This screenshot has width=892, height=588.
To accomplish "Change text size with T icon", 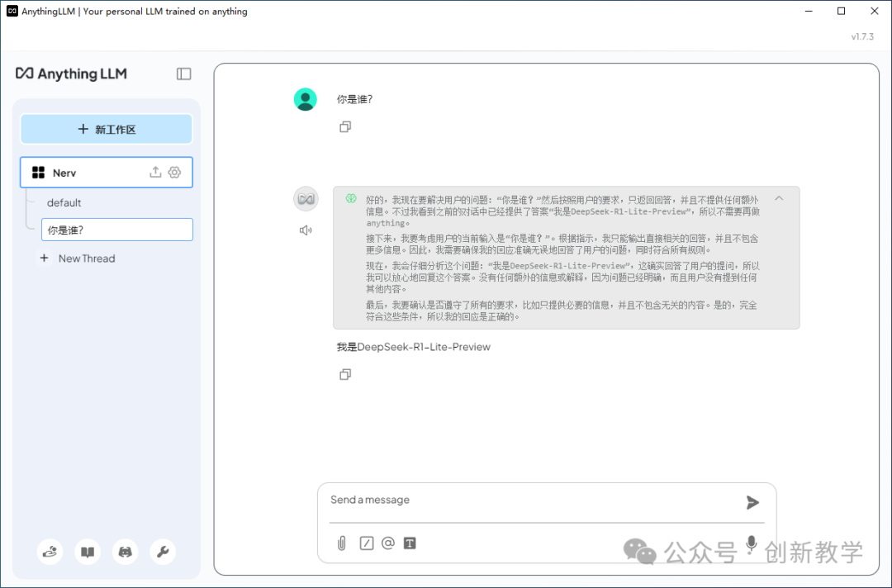I will coord(410,543).
